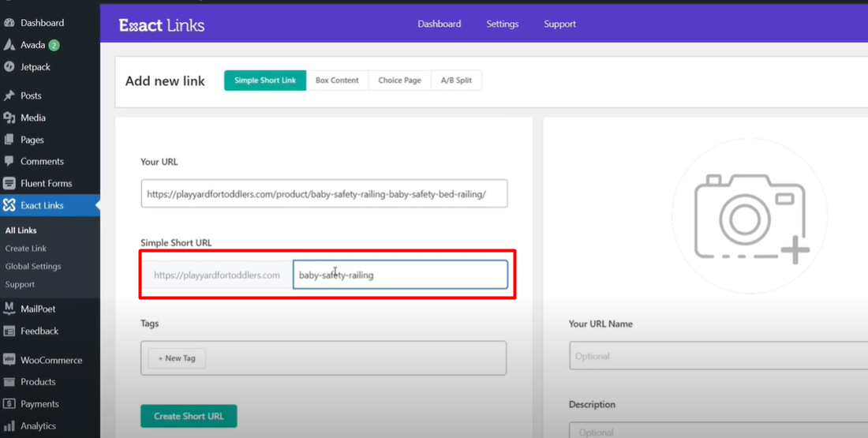The height and width of the screenshot is (438, 868).
Task: Open Pages in WordPress sidebar
Action: [32, 140]
